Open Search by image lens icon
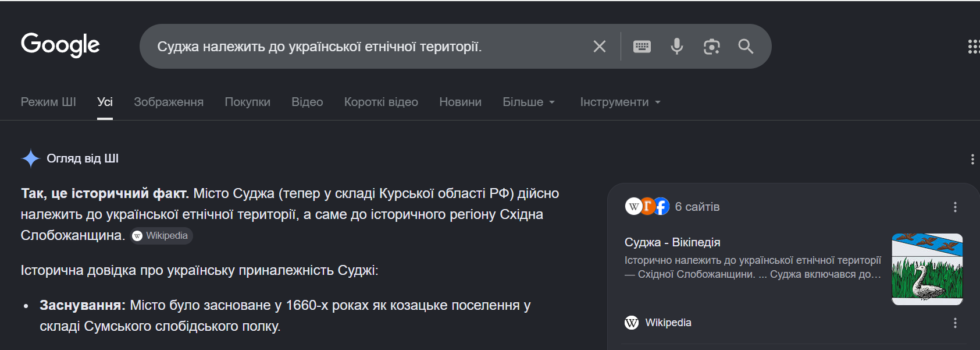 [711, 47]
